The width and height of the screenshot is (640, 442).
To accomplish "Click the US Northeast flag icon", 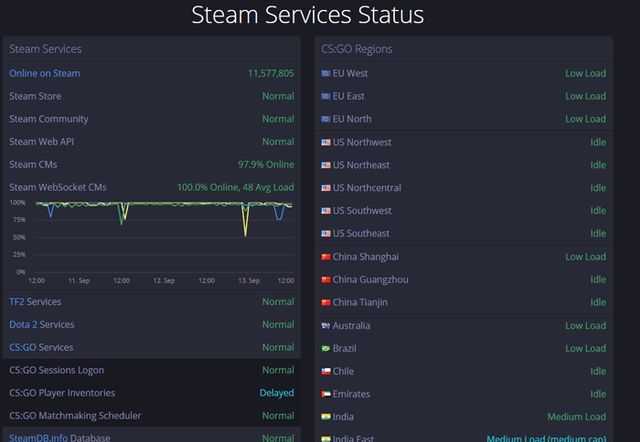I will pyautogui.click(x=325, y=165).
